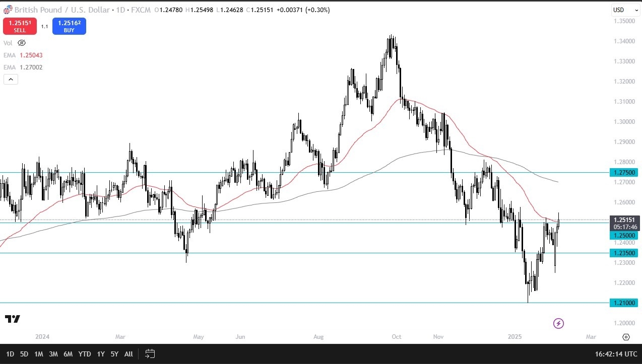
Task: Click the gray EMA value 1.27002
Action: point(32,67)
